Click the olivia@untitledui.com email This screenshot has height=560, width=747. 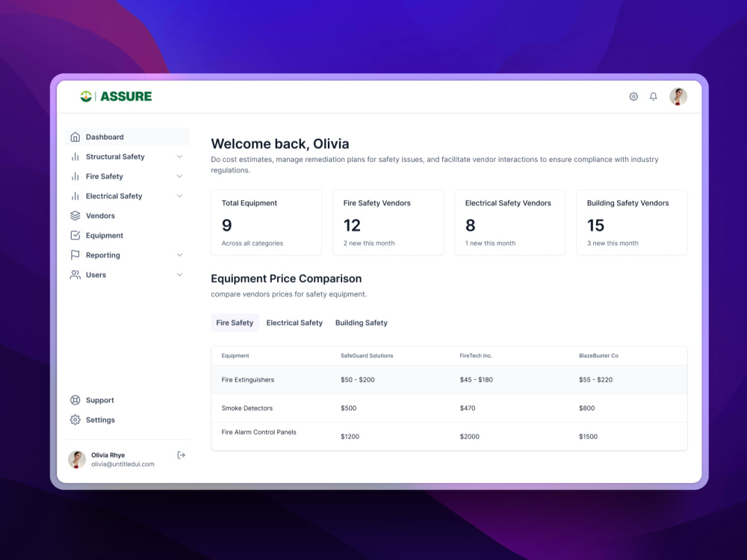coord(123,464)
